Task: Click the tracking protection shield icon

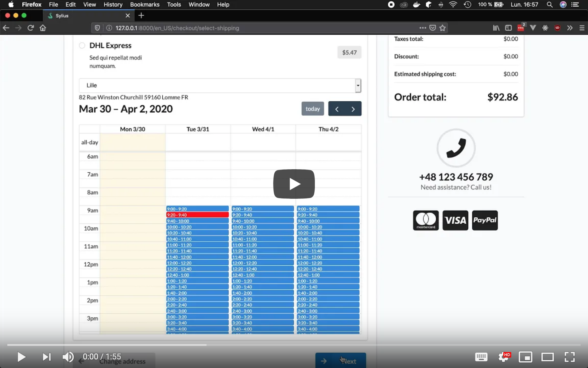Action: point(97,28)
